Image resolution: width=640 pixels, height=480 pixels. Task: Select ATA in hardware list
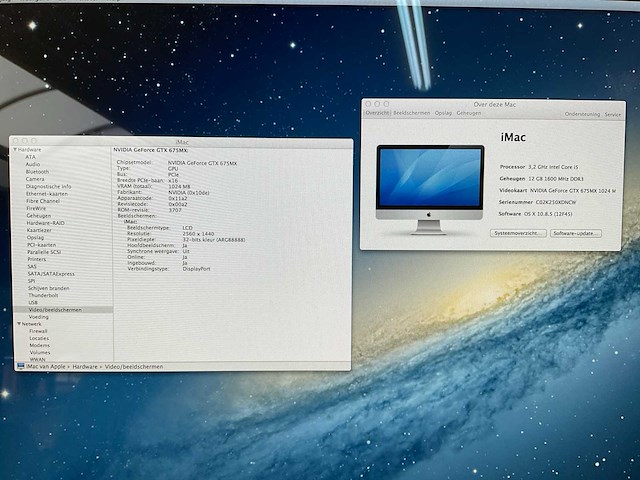31,157
